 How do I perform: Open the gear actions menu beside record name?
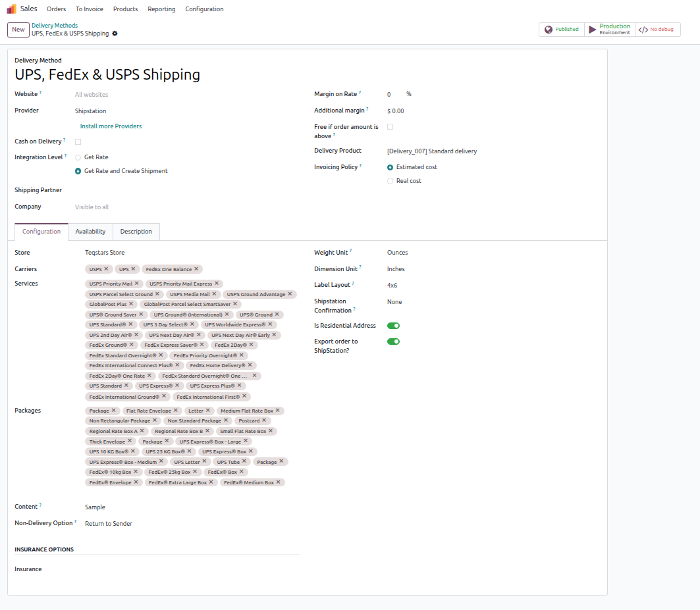115,34
